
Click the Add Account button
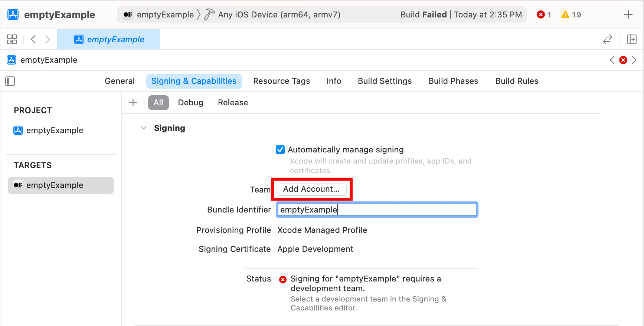(x=311, y=189)
